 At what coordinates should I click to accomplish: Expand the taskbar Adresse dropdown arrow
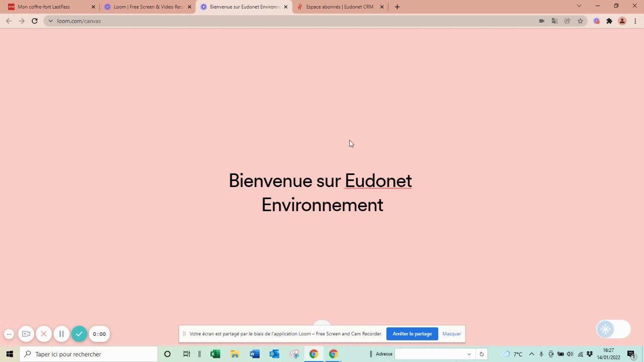[469, 354]
